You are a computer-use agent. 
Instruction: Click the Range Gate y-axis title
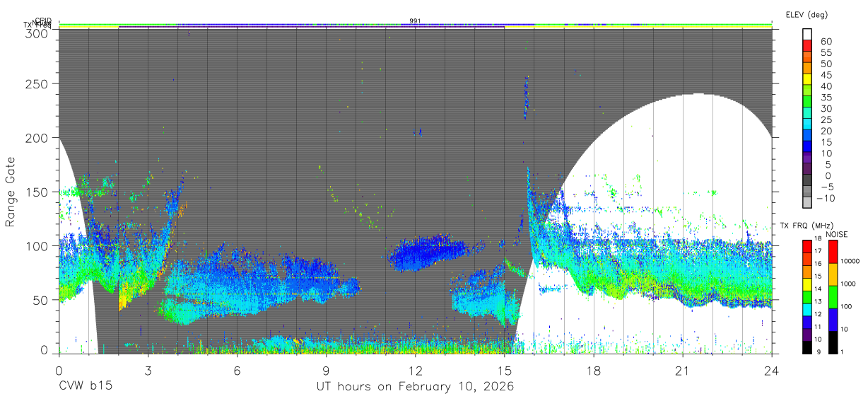(11, 192)
